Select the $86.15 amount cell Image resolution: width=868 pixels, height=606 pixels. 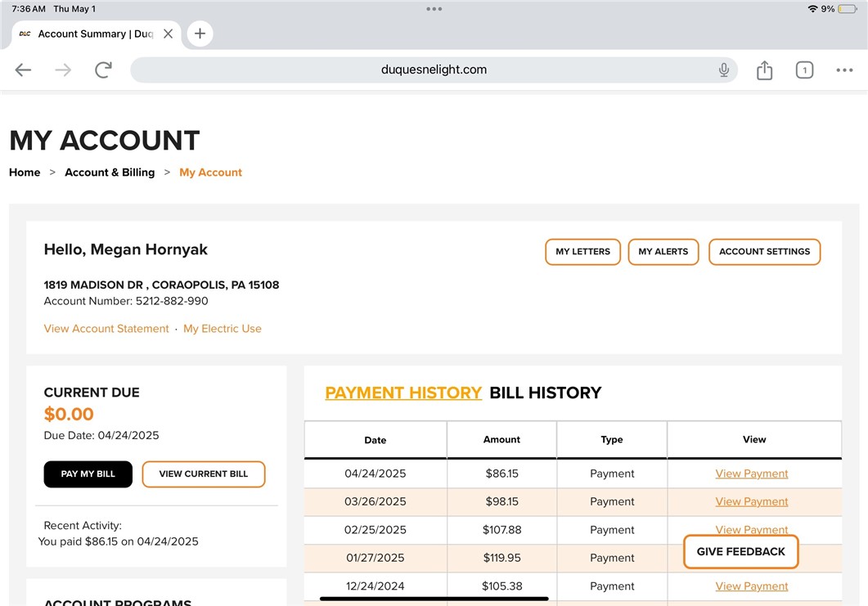pos(502,474)
